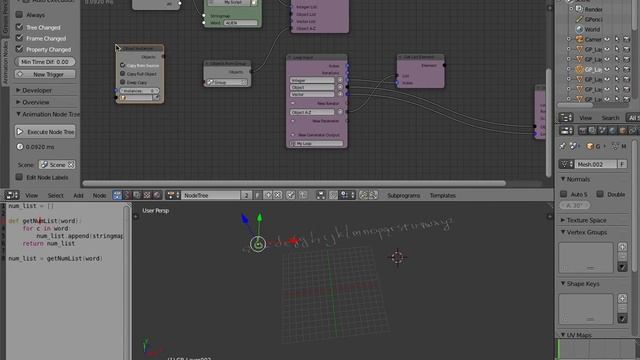This screenshot has height=360, width=640.
Task: Hide the Camera via its eye icon
Action: 607,39
